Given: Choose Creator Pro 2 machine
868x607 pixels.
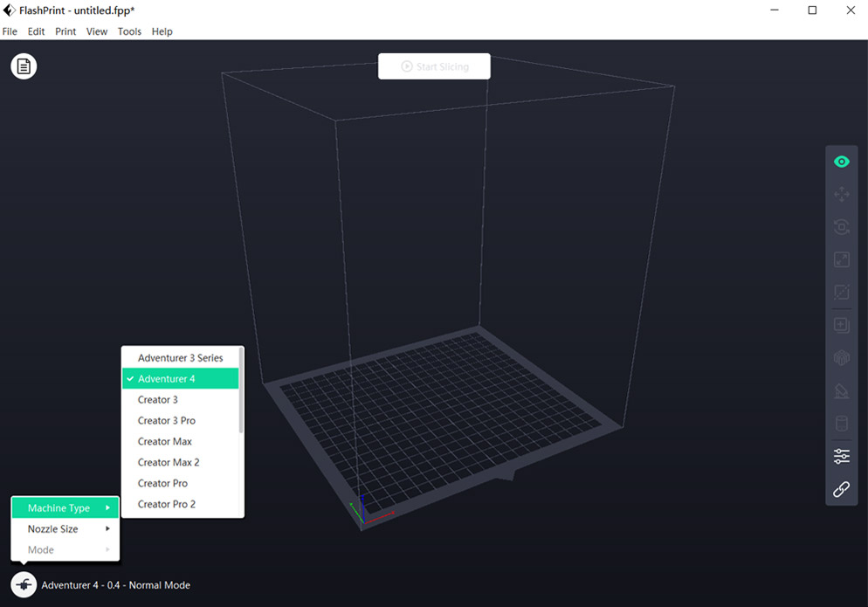Looking at the screenshot, I should pos(181,505).
